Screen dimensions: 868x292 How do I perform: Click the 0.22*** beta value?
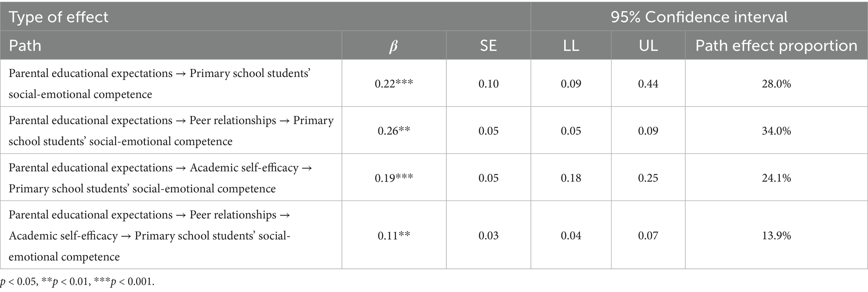pyautogui.click(x=393, y=84)
